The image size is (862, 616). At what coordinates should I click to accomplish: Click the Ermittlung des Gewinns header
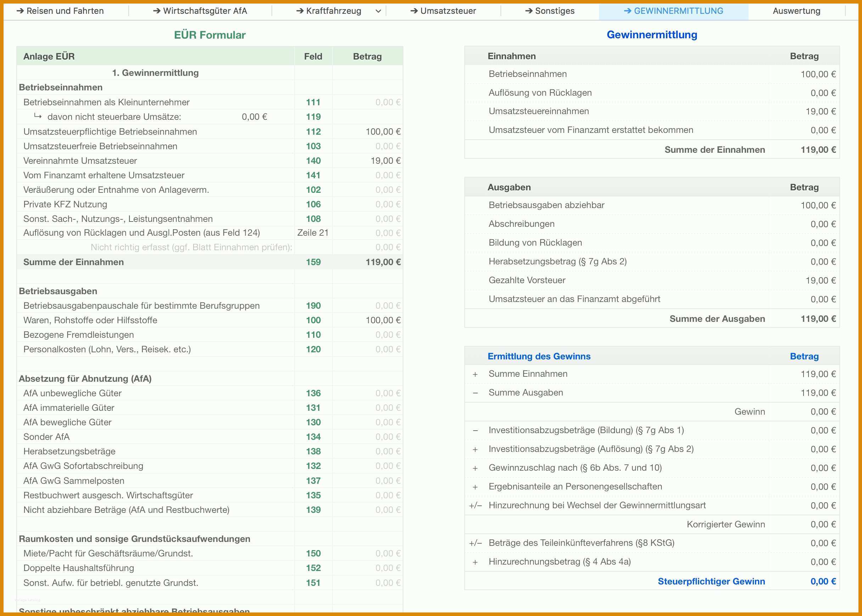[x=539, y=356]
